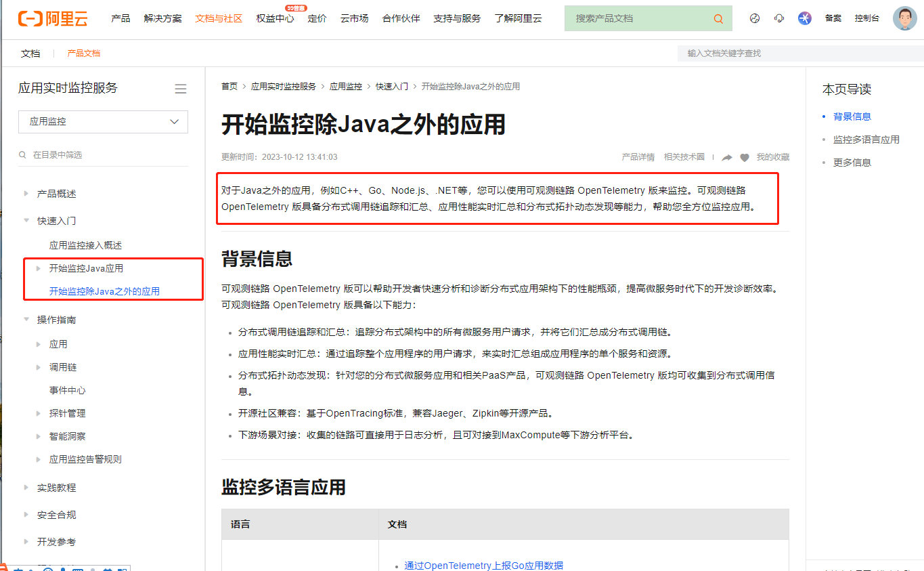The image size is (924, 571).
Task: Open the 解决方案 top menu
Action: (162, 18)
